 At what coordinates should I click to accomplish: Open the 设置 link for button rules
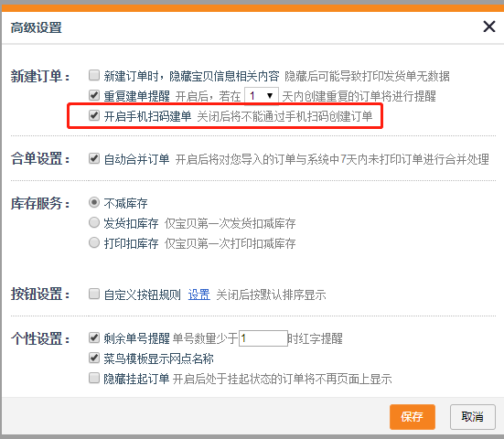(x=199, y=294)
